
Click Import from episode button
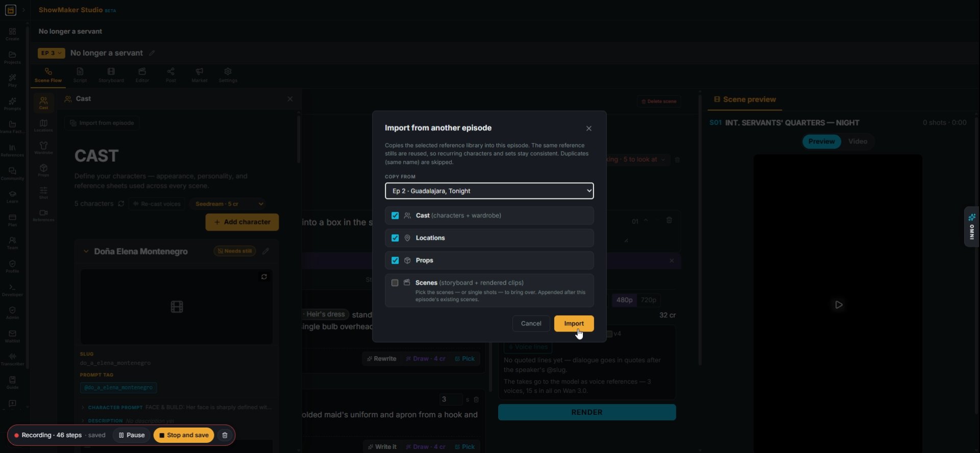tap(102, 123)
